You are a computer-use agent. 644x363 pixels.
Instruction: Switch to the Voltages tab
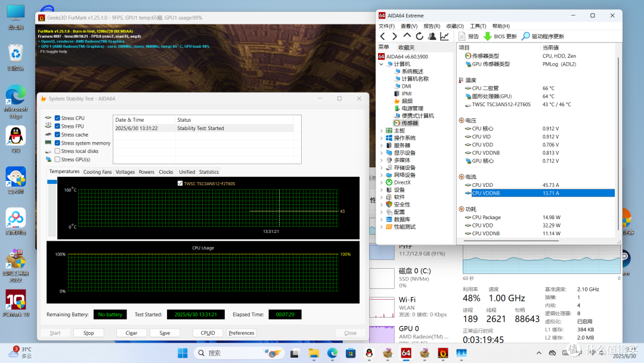click(125, 172)
